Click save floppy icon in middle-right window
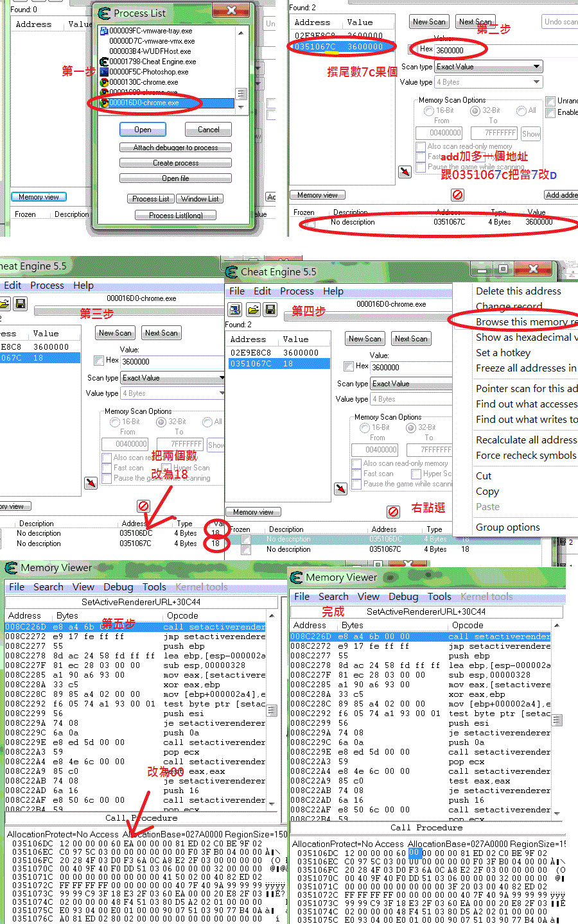Screen dimensions: 578x924 coord(270,310)
